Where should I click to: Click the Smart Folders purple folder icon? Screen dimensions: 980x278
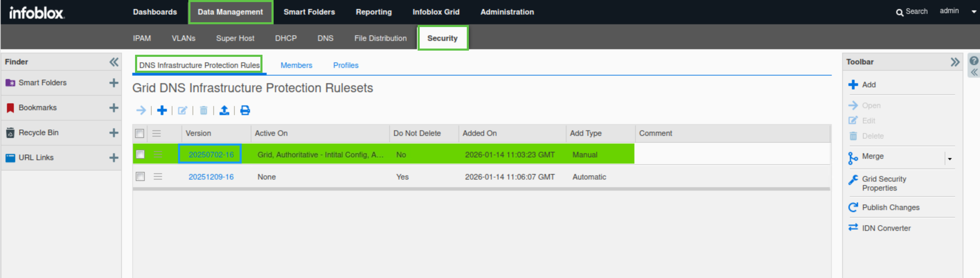(x=10, y=82)
